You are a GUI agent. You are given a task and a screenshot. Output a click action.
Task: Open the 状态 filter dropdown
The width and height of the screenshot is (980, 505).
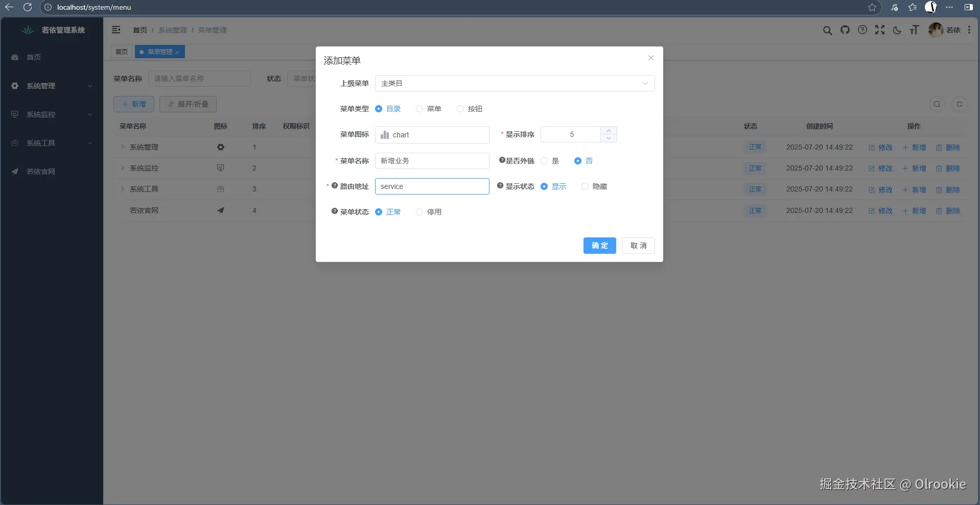coord(301,79)
